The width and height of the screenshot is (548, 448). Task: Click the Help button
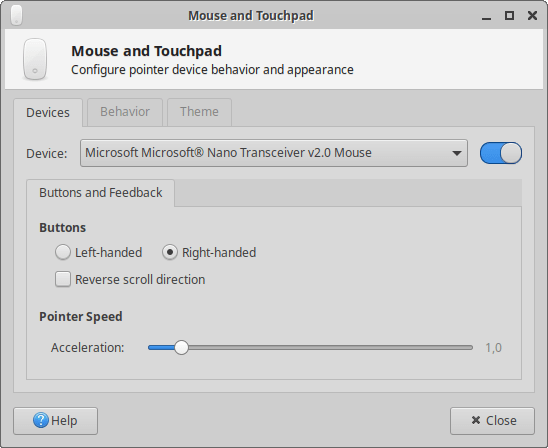(x=56, y=421)
